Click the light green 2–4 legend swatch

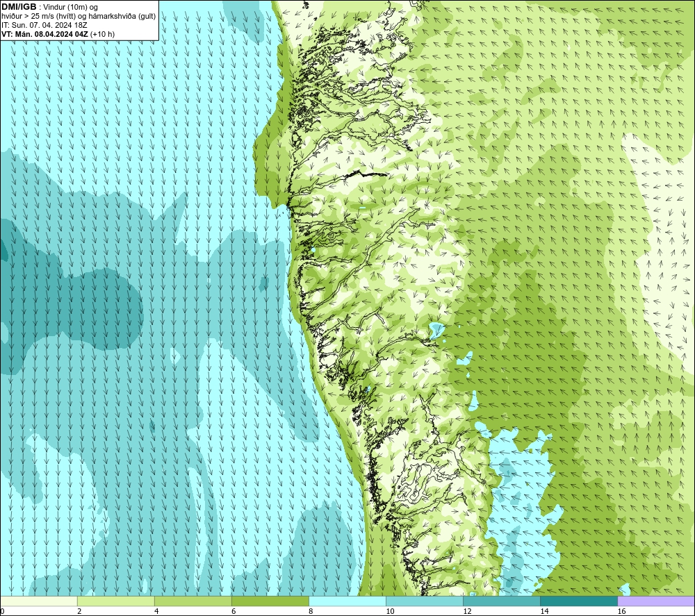coord(116,601)
